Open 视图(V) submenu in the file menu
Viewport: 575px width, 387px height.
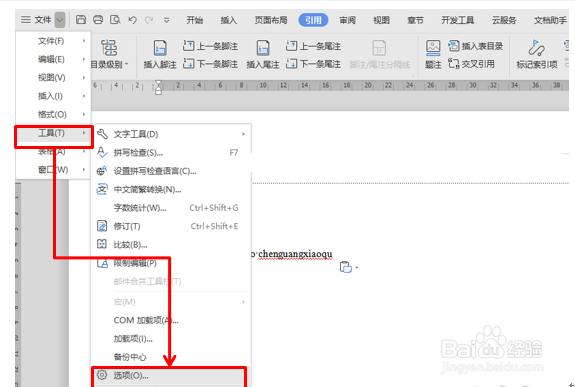pyautogui.click(x=53, y=77)
